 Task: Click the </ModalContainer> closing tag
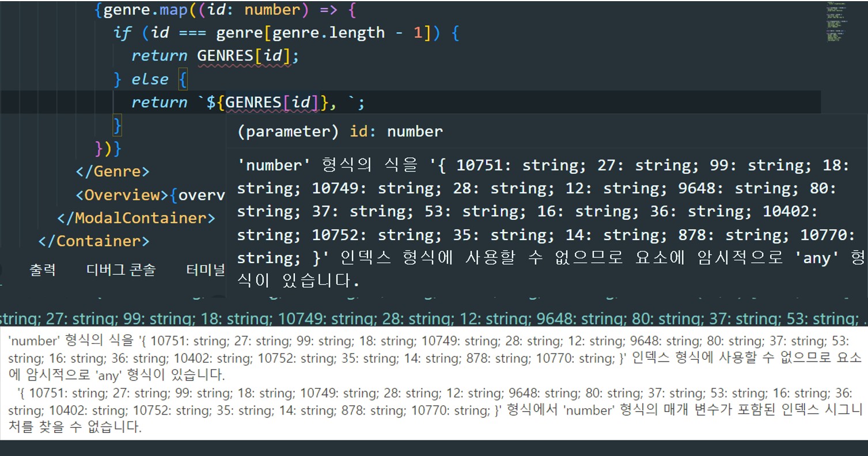tap(136, 218)
